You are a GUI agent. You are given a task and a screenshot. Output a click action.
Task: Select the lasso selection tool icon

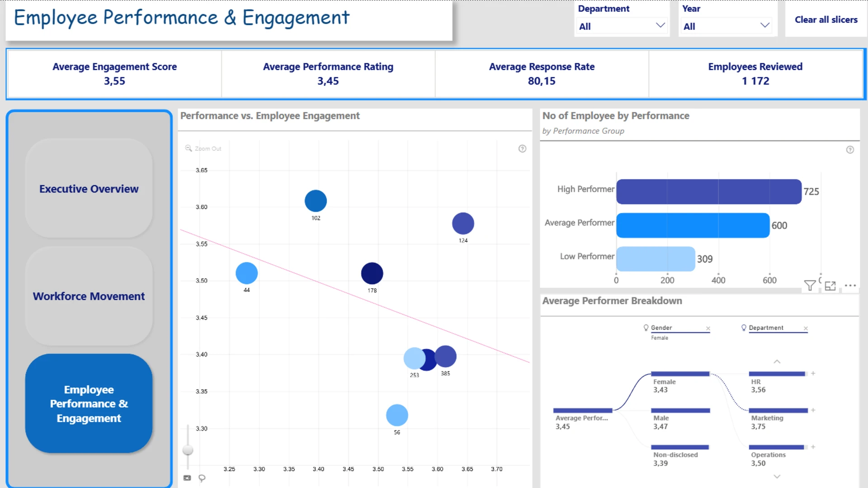(x=202, y=478)
